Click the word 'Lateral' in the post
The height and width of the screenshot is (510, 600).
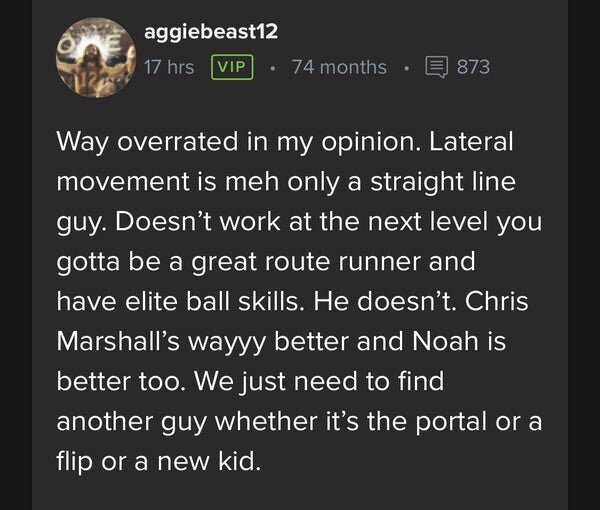tap(470, 141)
